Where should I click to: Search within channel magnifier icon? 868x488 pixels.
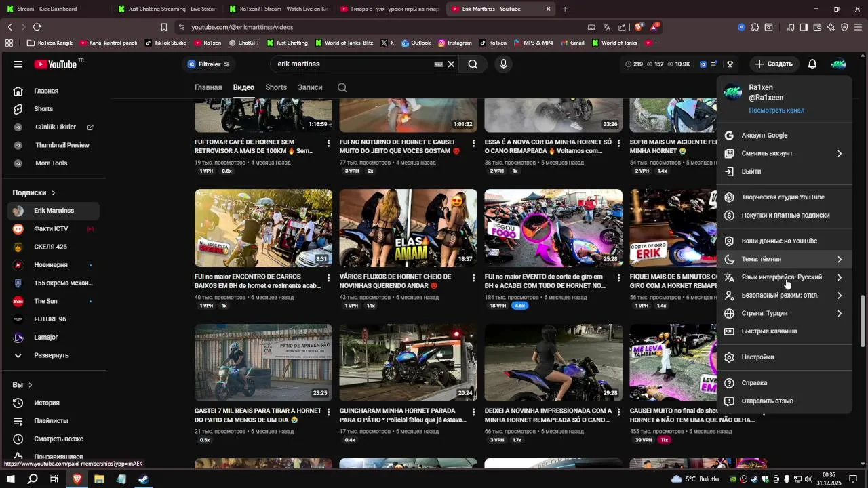(342, 87)
